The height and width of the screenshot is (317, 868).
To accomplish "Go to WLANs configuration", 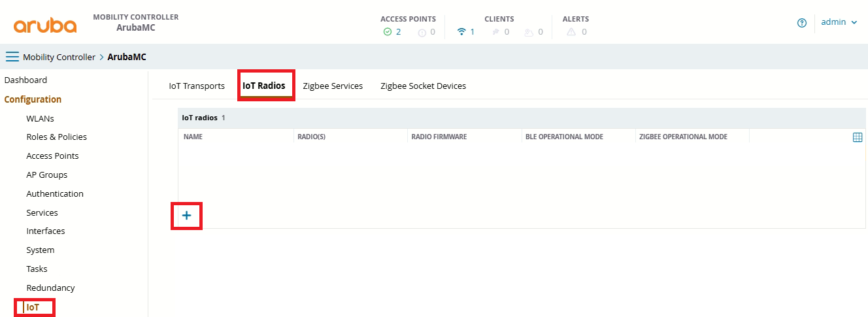I will point(40,118).
